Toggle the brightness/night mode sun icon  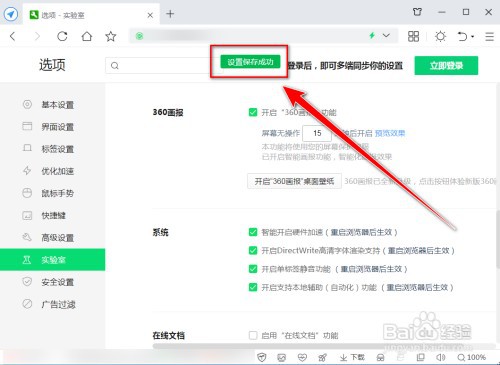440,36
